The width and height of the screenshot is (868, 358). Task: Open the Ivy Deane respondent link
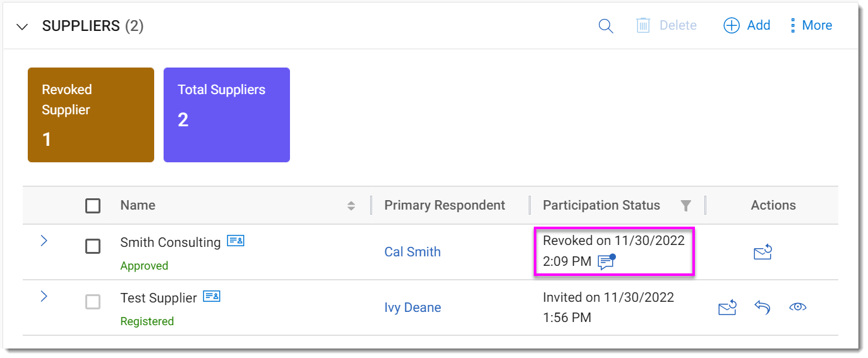tap(413, 307)
